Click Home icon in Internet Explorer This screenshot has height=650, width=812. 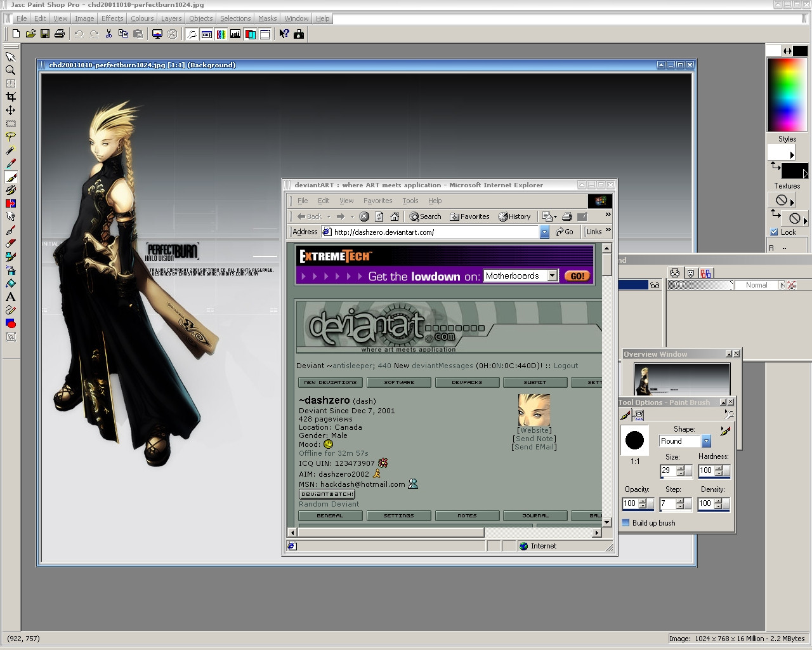coord(394,216)
